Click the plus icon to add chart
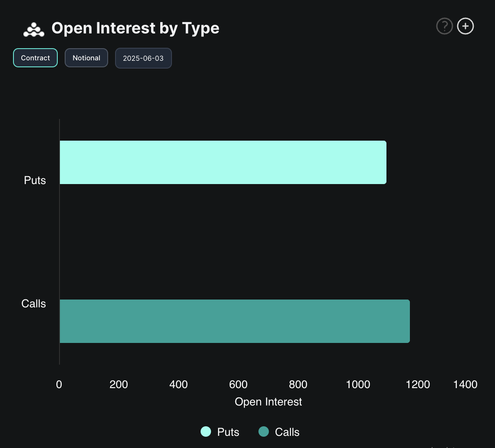Image resolution: width=495 pixels, height=448 pixels. [465, 26]
